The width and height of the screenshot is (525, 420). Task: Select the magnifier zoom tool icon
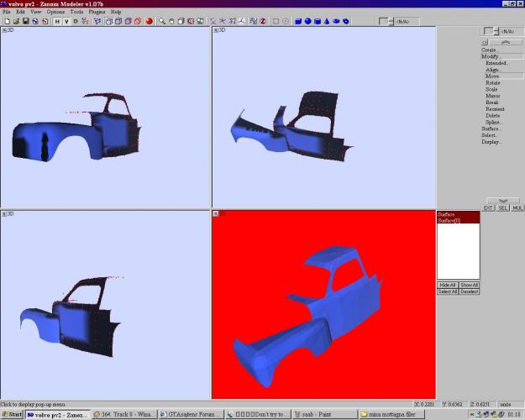(161, 21)
